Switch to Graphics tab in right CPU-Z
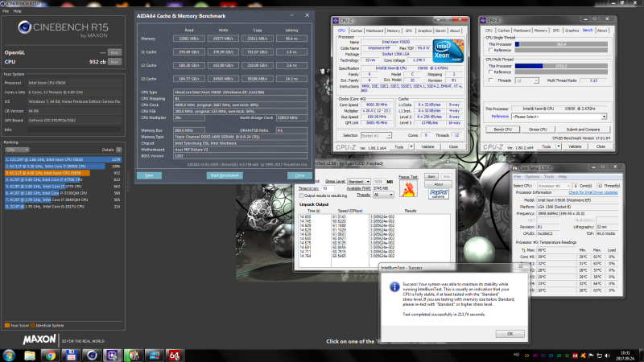This screenshot has width=644, height=362. (572, 31)
